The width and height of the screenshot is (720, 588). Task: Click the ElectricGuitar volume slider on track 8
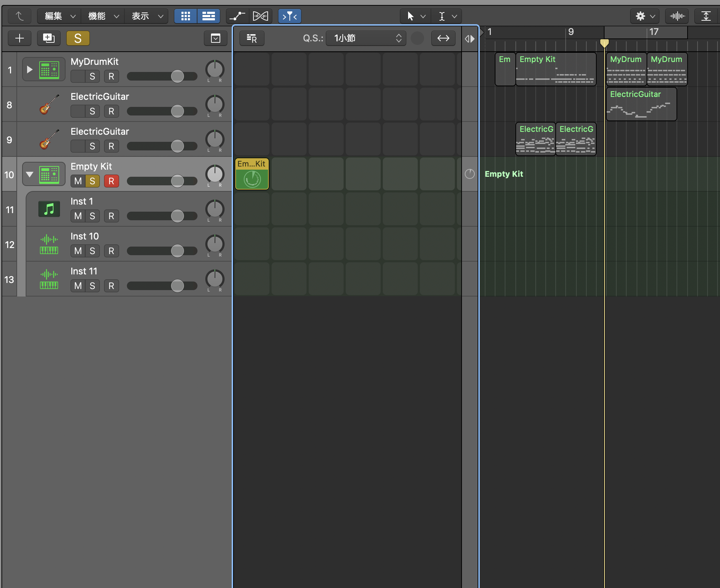click(162, 111)
